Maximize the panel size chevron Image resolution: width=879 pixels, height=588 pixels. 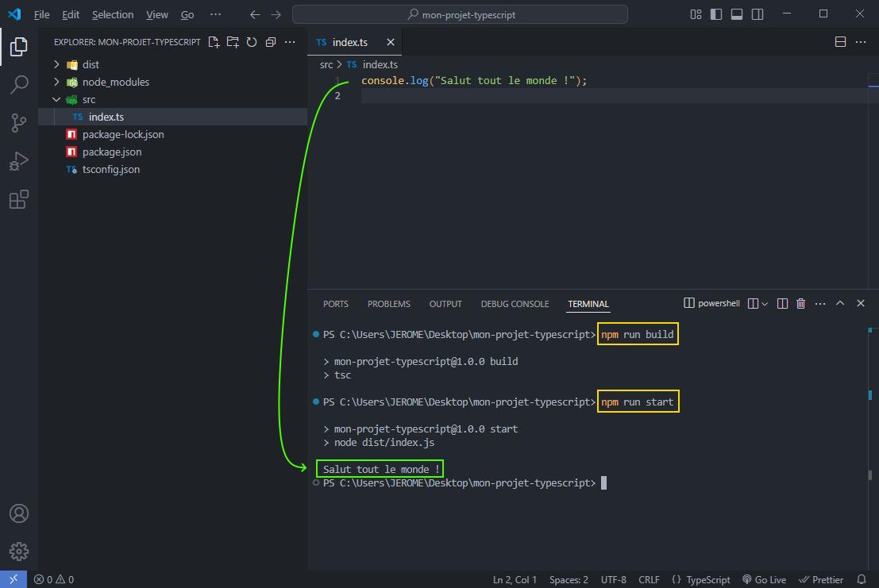click(x=840, y=303)
